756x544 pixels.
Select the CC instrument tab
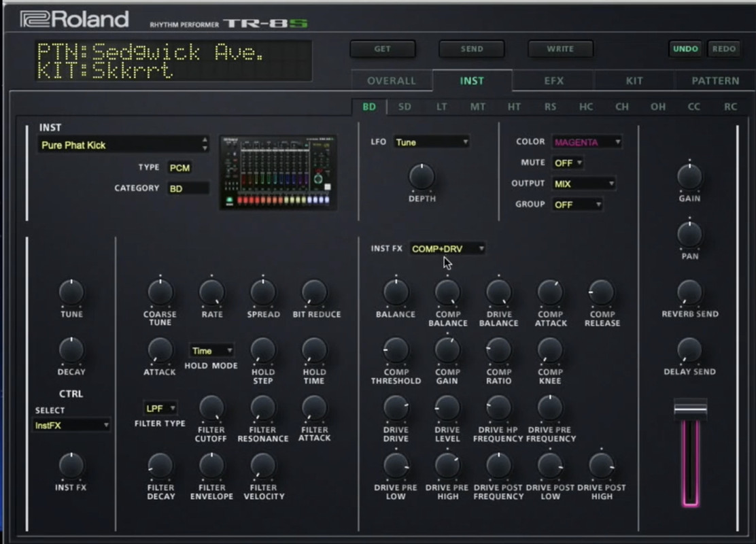(x=694, y=107)
